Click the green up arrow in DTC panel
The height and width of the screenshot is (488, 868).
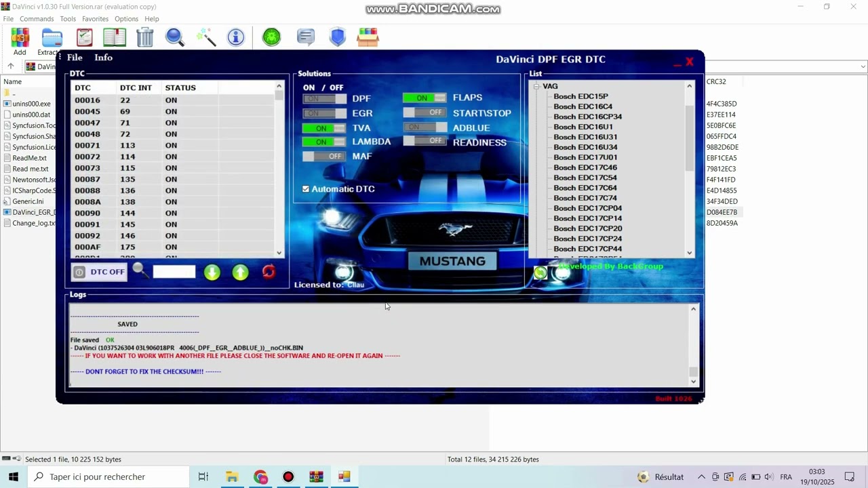[241, 272]
